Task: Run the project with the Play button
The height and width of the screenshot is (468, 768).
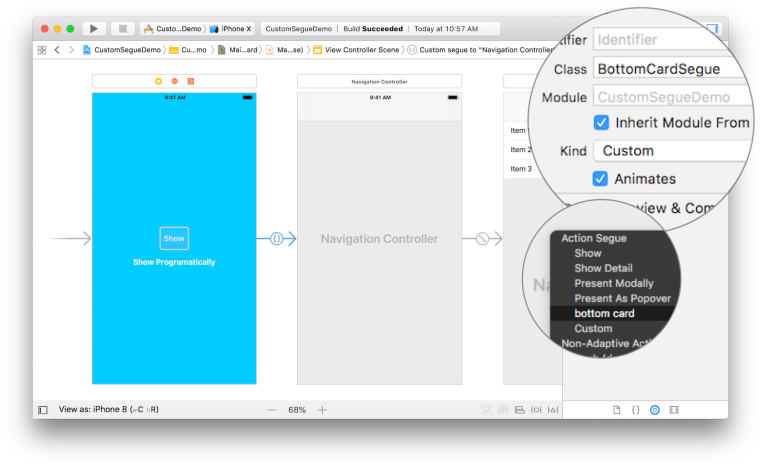Action: [94, 29]
